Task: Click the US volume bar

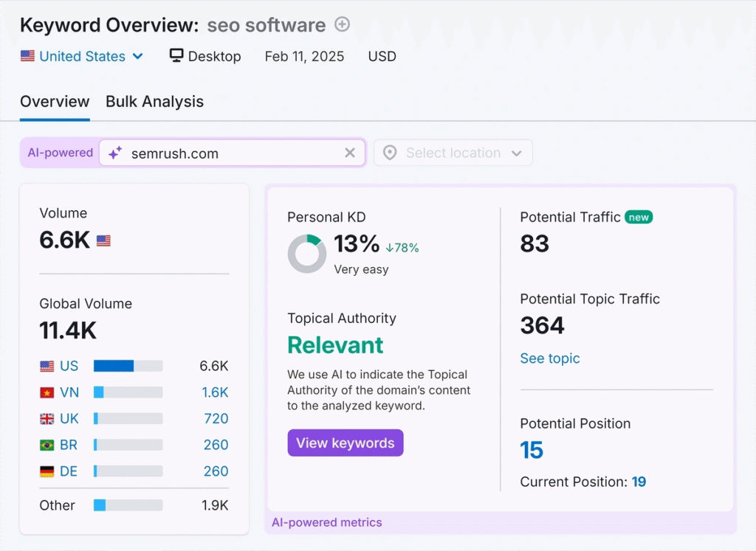Action: [x=128, y=366]
